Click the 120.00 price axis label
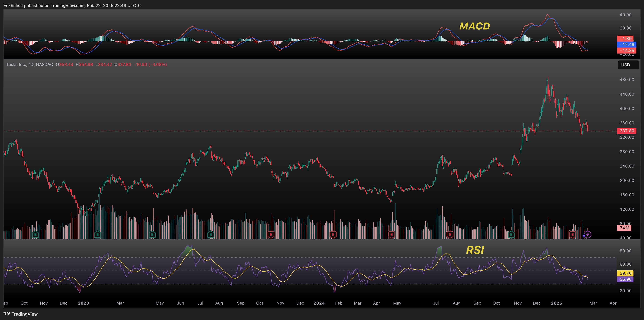644x320 pixels. 627,209
